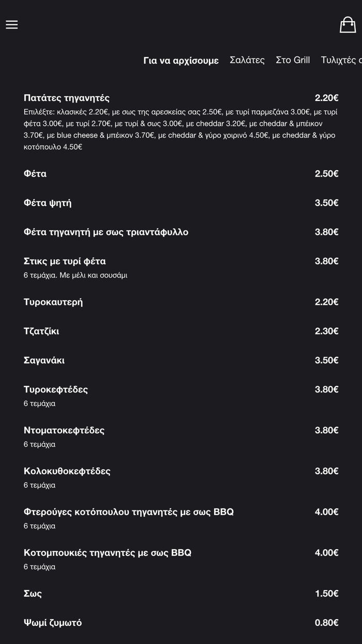Open the partially visible Τυλιχτές tab
Image resolution: width=362 pixels, height=644 pixels.
pyautogui.click(x=340, y=60)
